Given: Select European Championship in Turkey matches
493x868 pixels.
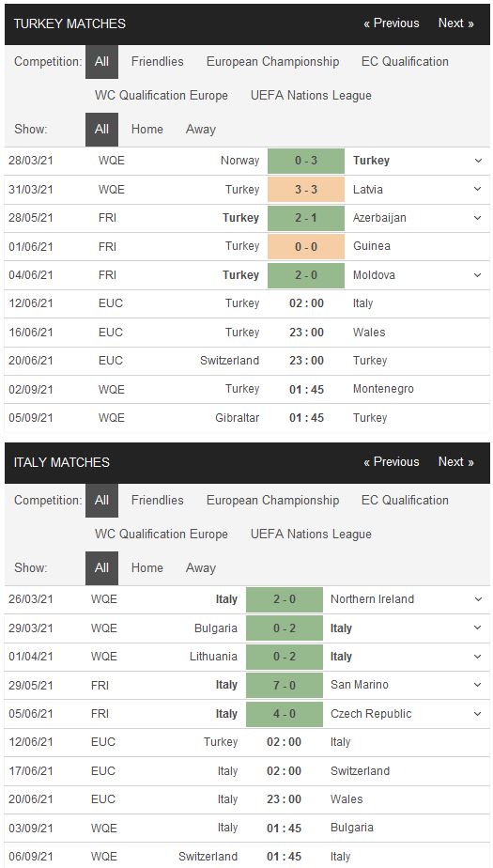Looking at the screenshot, I should click(272, 61).
